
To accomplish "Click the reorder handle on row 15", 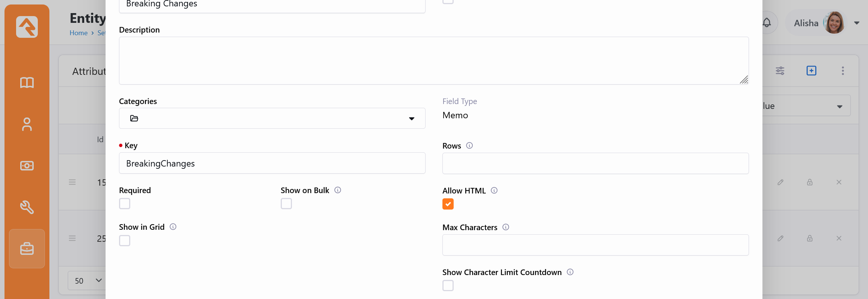I will coord(72,182).
